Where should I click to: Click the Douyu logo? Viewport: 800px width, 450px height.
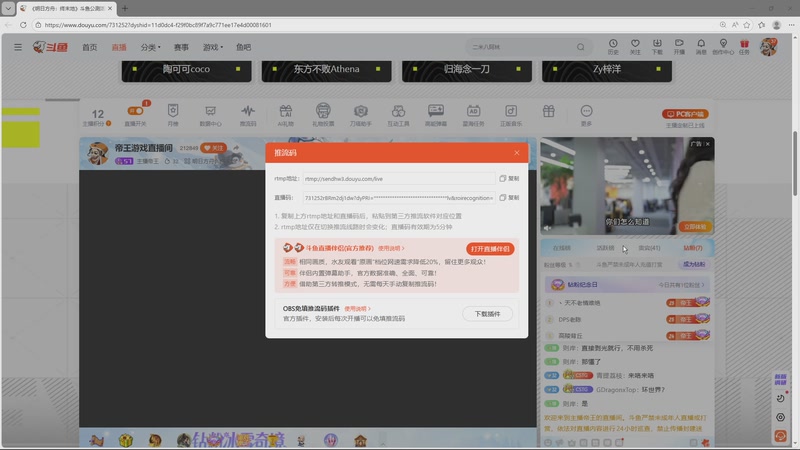[x=50, y=47]
